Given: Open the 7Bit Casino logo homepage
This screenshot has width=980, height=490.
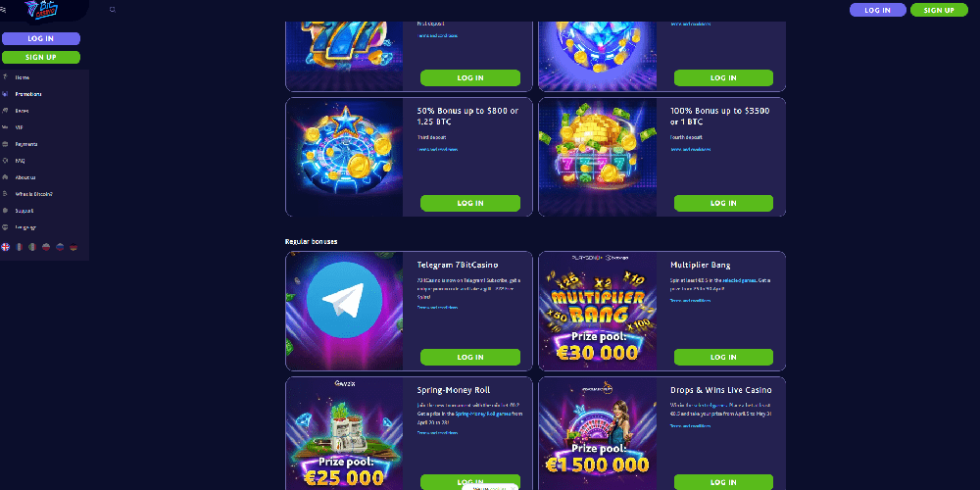Looking at the screenshot, I should click(x=41, y=10).
